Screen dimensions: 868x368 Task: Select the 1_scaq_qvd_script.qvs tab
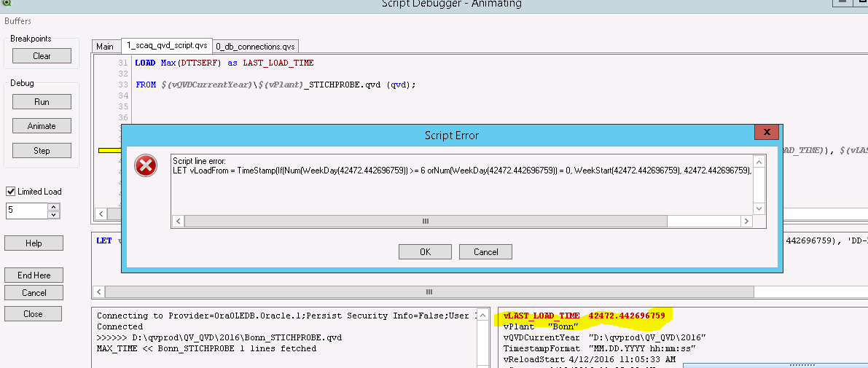pos(167,45)
